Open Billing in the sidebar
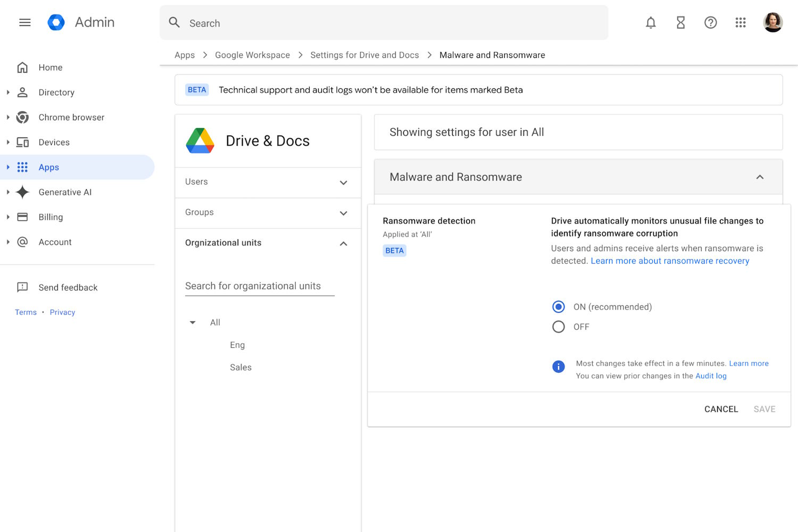This screenshot has width=798, height=532. point(51,217)
